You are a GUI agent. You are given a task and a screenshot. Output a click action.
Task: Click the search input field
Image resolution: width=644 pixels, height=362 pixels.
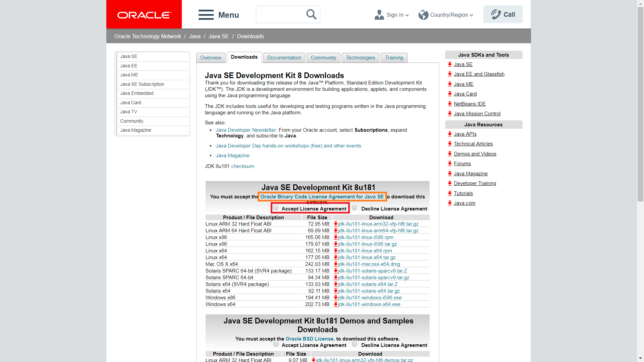click(x=280, y=14)
